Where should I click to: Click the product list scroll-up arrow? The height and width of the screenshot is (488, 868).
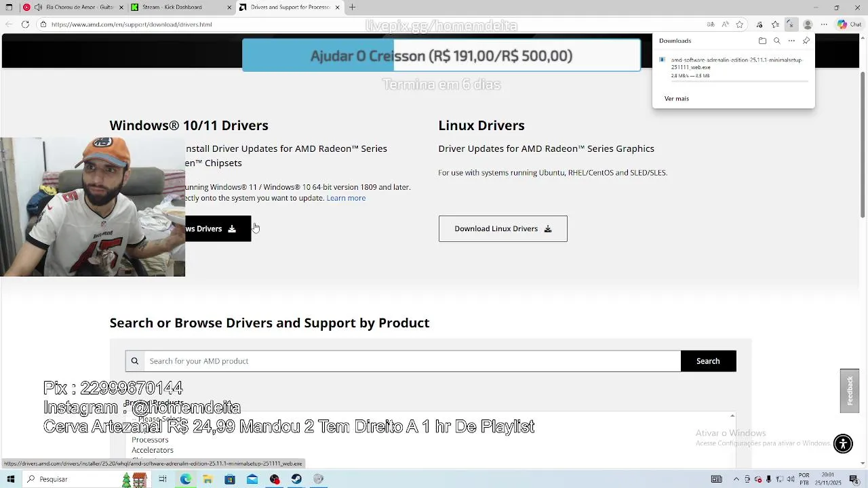click(732, 415)
